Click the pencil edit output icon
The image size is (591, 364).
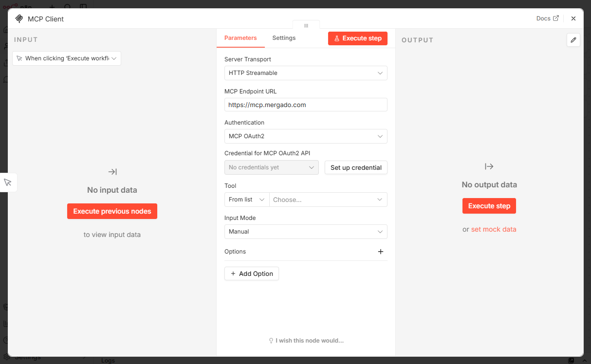(x=573, y=40)
